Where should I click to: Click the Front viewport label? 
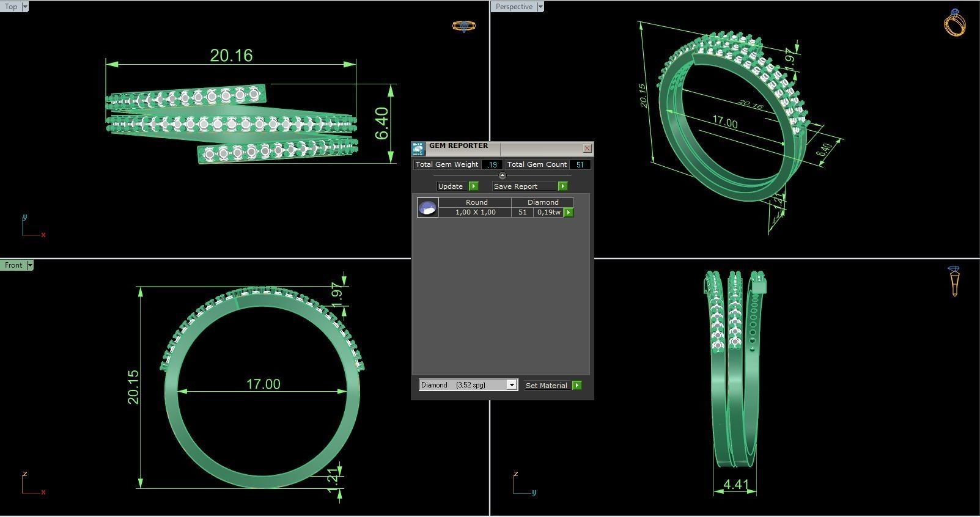click(13, 265)
